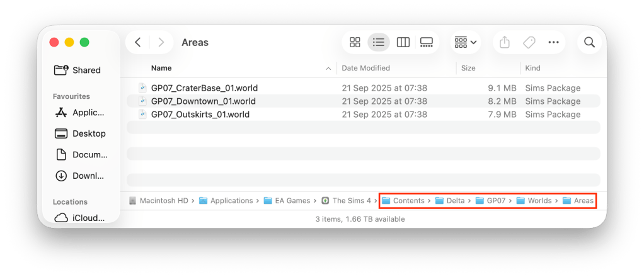This screenshot has width=644, height=277.
Task: Switch to column view
Action: pos(403,42)
